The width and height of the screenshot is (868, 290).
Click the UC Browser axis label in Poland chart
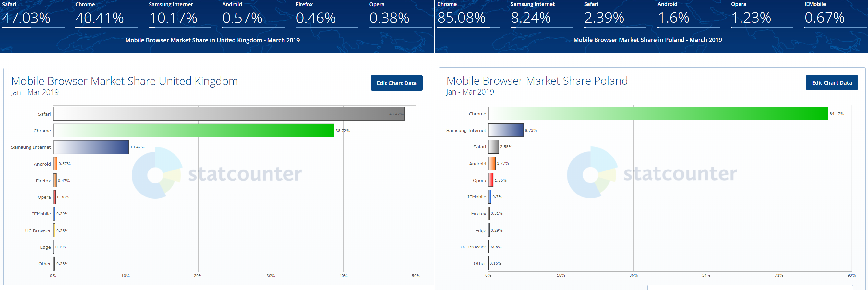pos(473,247)
